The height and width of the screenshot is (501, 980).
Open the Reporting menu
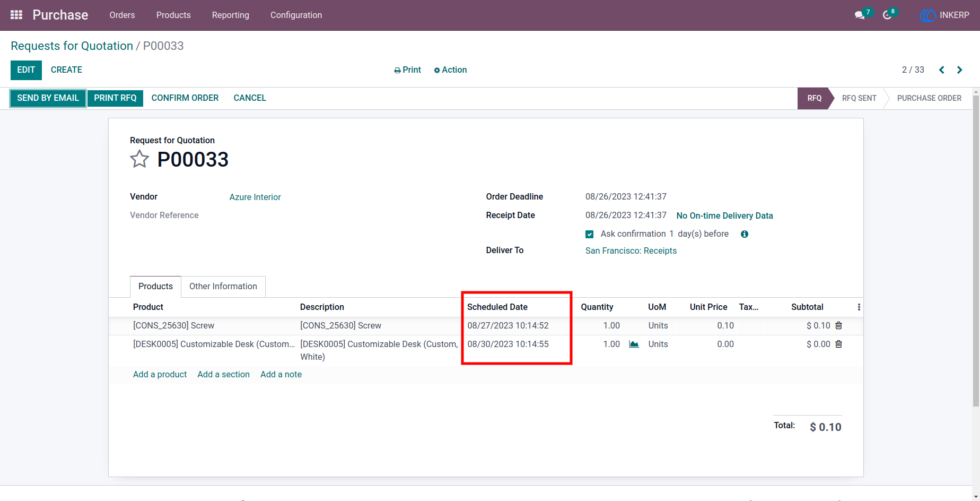(231, 15)
